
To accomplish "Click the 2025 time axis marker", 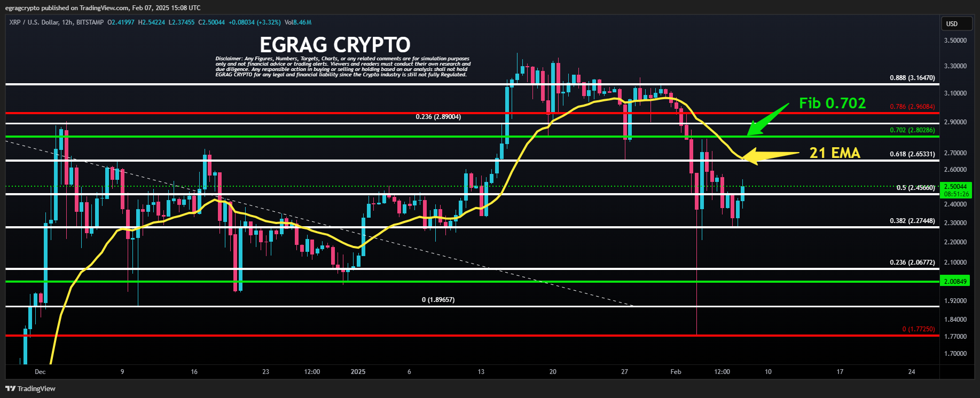I will point(358,371).
